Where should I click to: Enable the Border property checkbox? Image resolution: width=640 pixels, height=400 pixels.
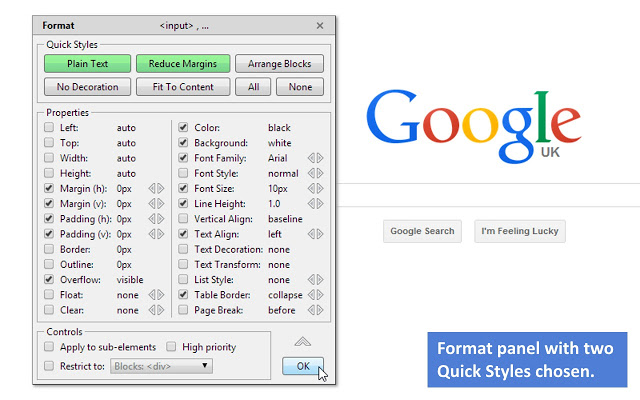tap(49, 249)
